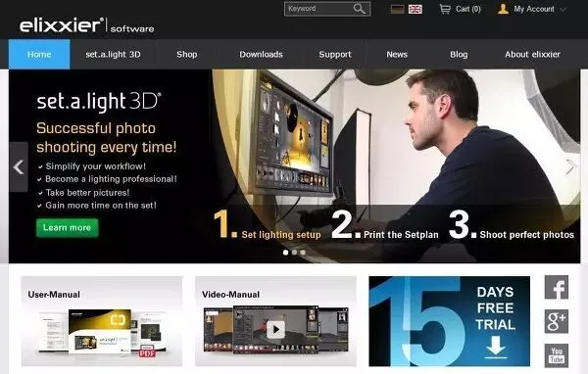The width and height of the screenshot is (588, 374).
Task: Click the My Account user icon
Action: pyautogui.click(x=504, y=9)
